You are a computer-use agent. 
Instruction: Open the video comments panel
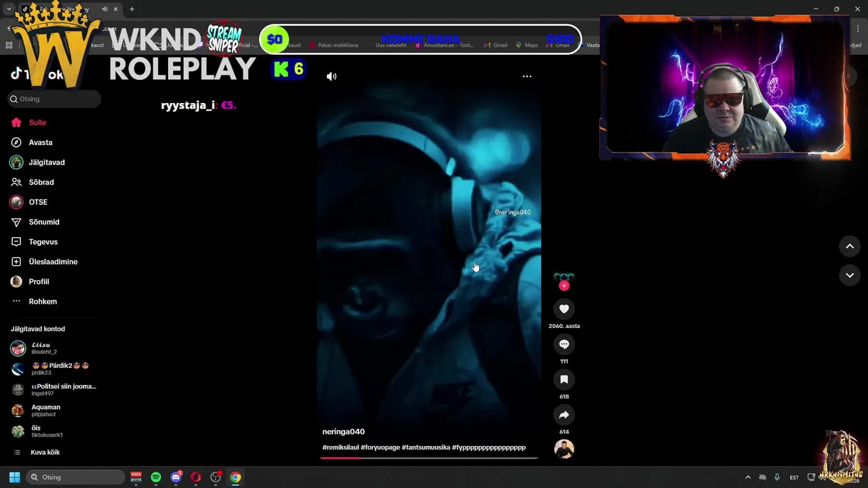564,344
